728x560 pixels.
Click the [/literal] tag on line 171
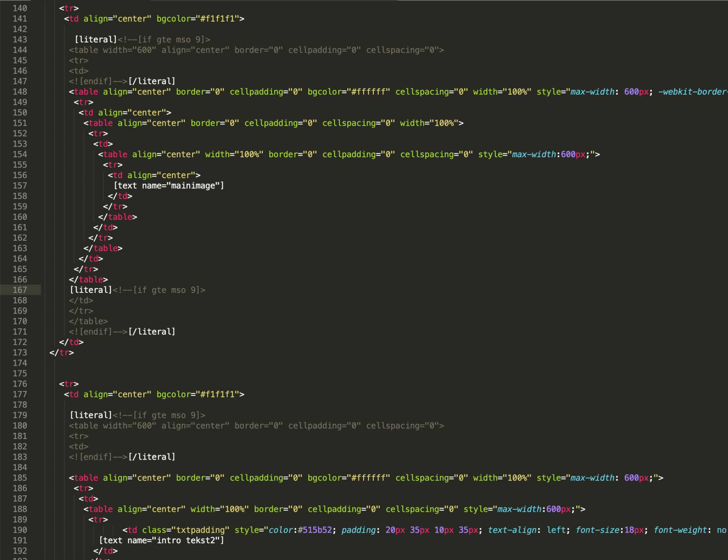pyautogui.click(x=152, y=332)
